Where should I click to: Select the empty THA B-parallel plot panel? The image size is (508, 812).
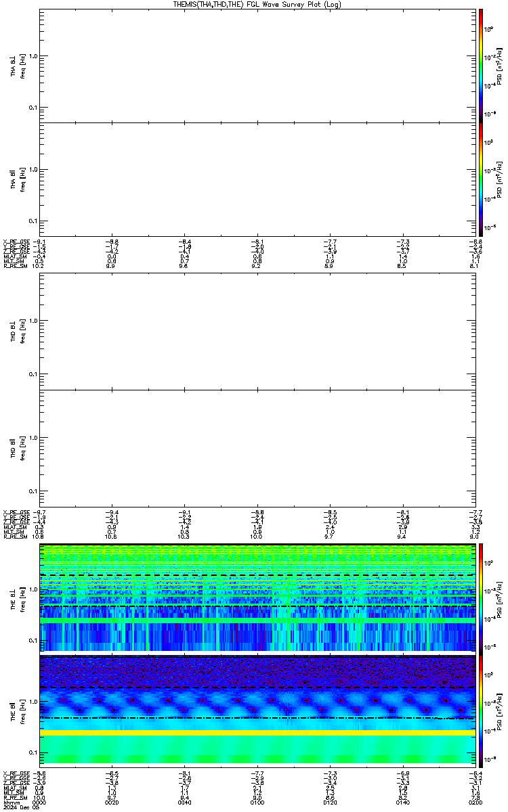pyautogui.click(x=257, y=179)
